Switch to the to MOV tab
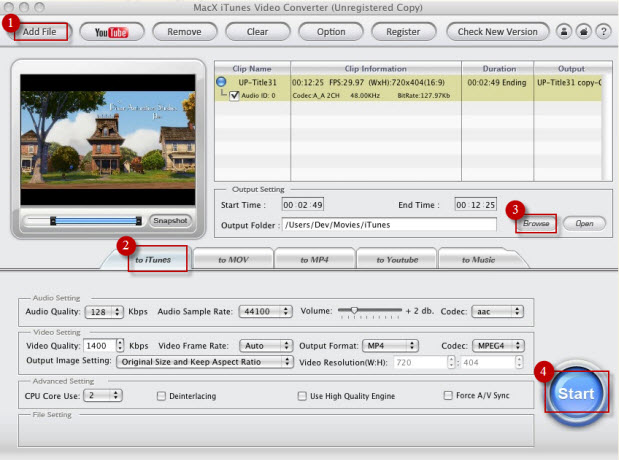Viewport: 619px width, 460px height. [x=233, y=260]
